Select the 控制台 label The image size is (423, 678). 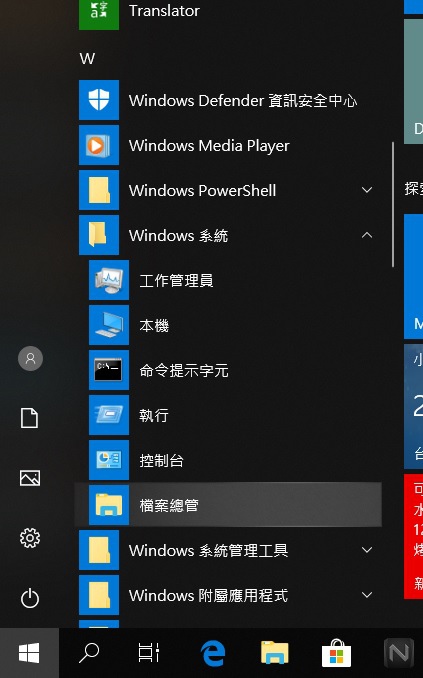pyautogui.click(x=161, y=460)
